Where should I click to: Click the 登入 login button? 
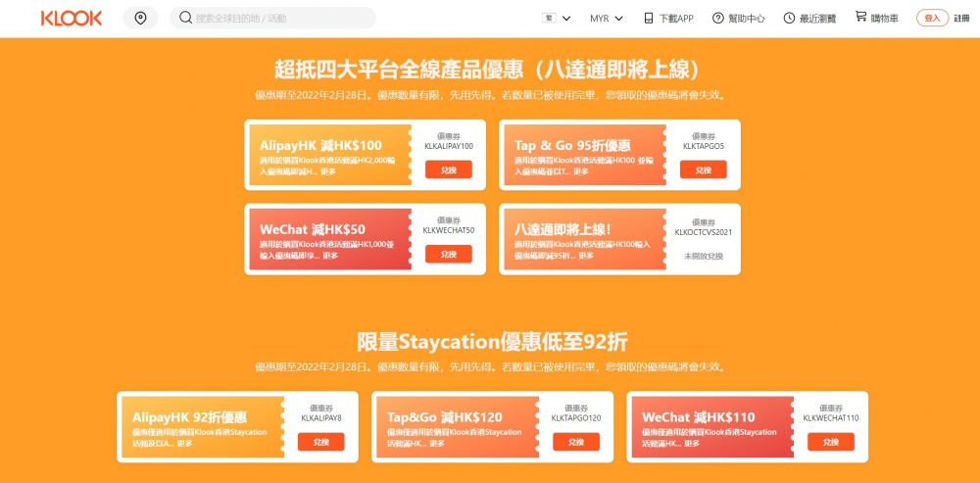pos(933,18)
